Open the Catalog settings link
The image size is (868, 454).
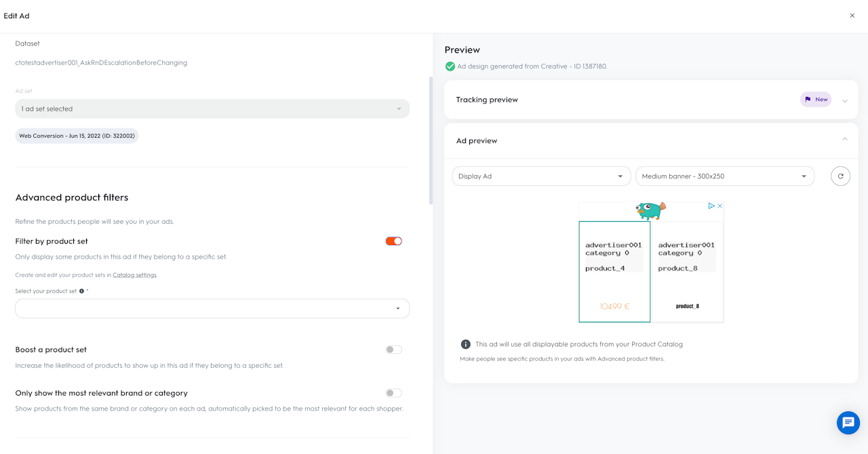(x=134, y=275)
